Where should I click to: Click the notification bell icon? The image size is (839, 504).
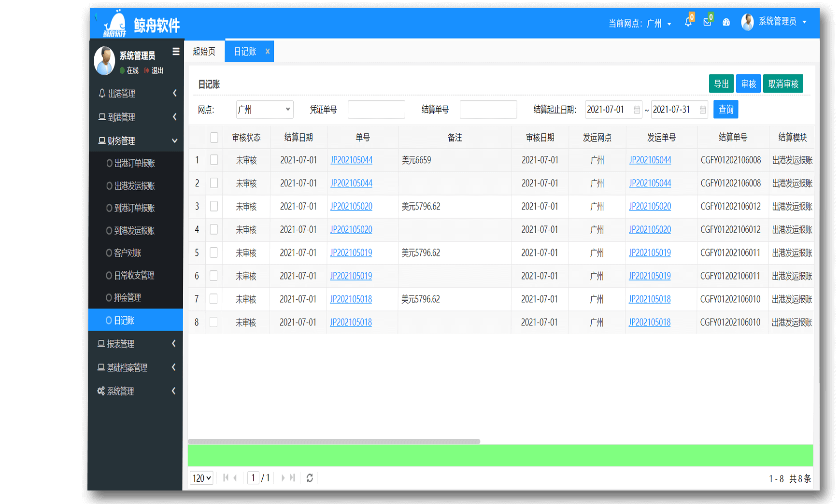click(688, 22)
